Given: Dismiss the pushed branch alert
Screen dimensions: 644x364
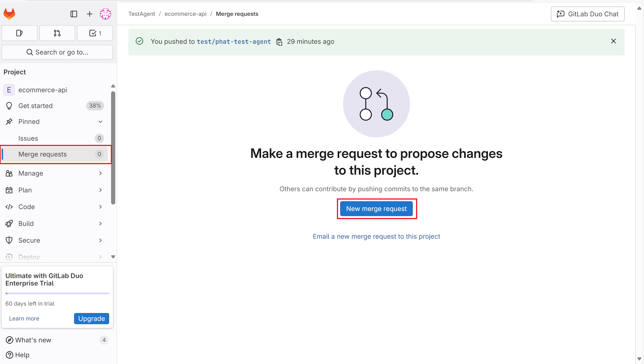Looking at the screenshot, I should [x=613, y=41].
